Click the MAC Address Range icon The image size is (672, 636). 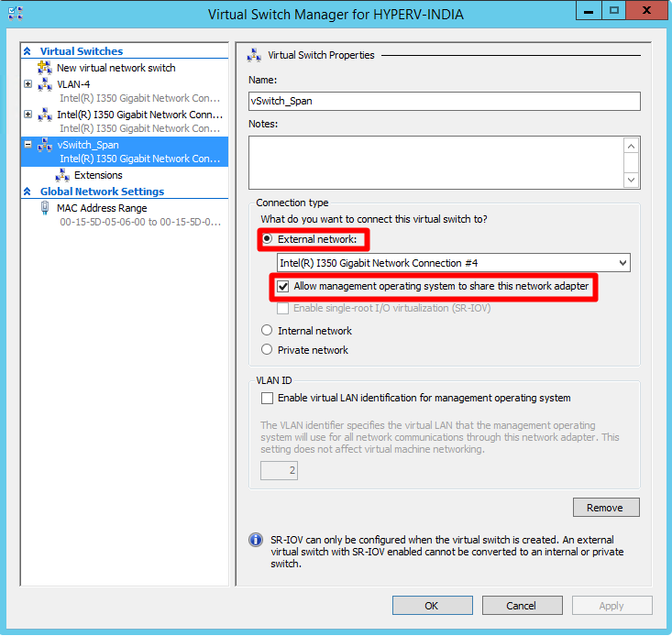[x=45, y=208]
